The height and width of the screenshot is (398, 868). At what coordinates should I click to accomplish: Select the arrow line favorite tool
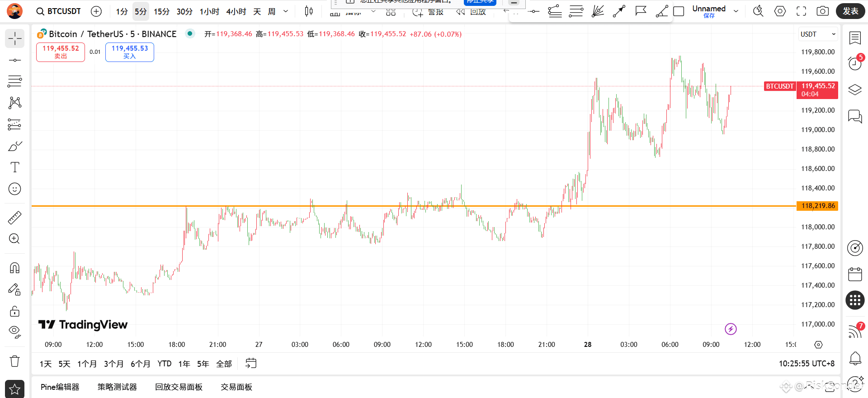coord(619,11)
